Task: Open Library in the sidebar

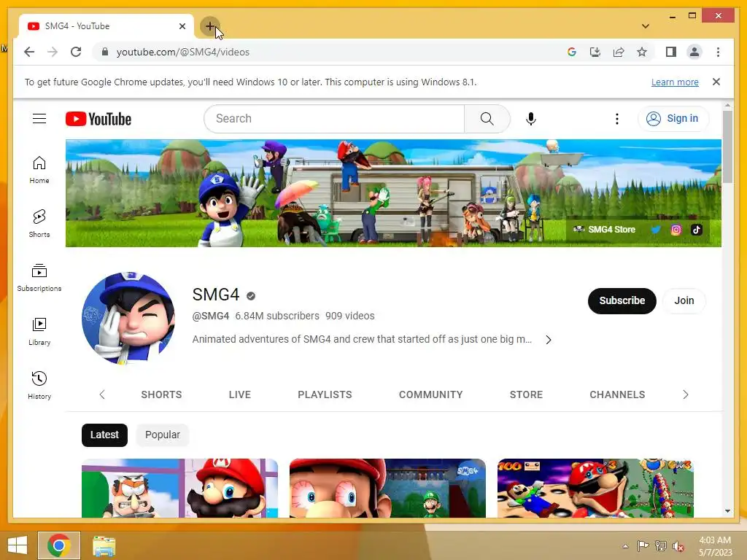Action: pos(39,332)
